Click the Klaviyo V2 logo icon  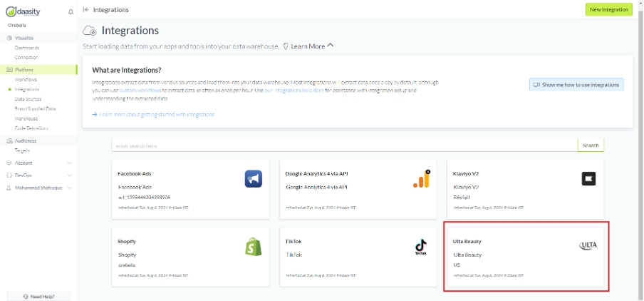[588, 179]
